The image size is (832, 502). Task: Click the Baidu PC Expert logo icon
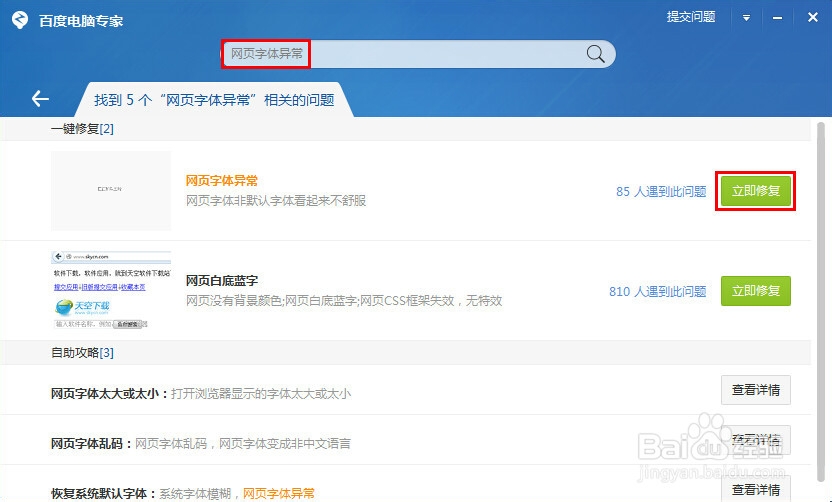(x=20, y=20)
